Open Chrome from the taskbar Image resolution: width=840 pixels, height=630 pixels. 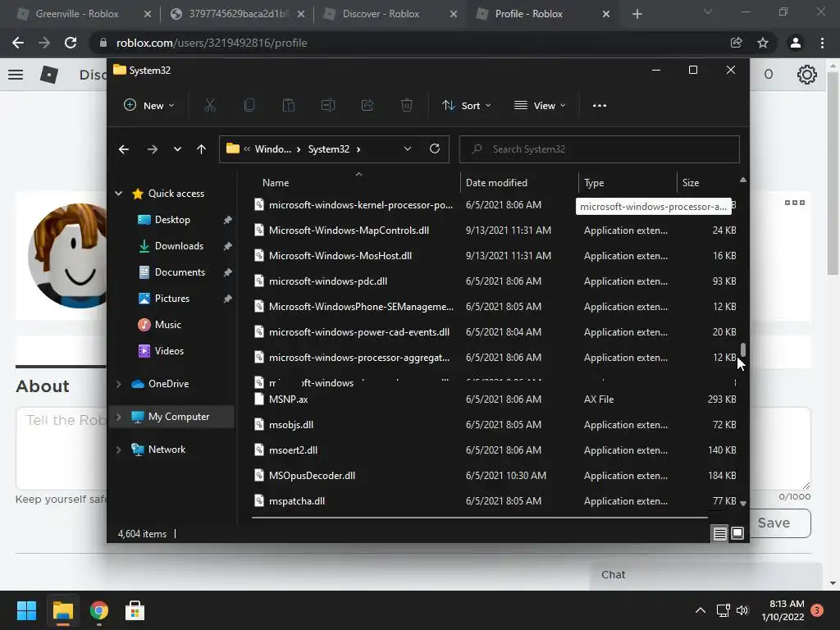(99, 610)
